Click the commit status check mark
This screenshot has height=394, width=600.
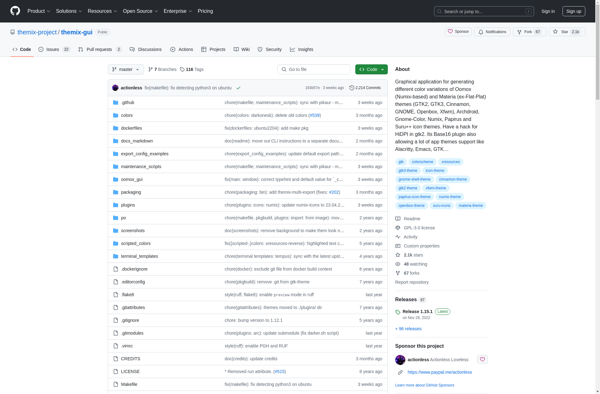point(238,88)
